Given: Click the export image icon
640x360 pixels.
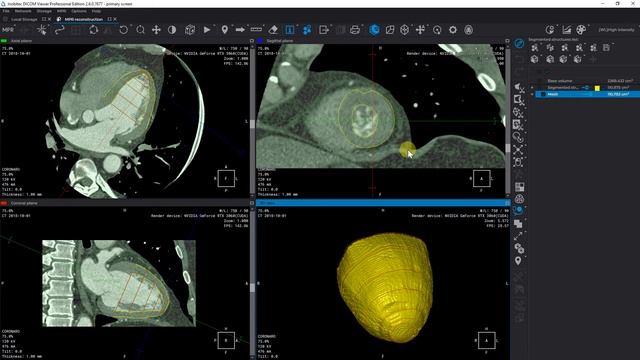Looking at the screenshot, I should [x=324, y=30].
